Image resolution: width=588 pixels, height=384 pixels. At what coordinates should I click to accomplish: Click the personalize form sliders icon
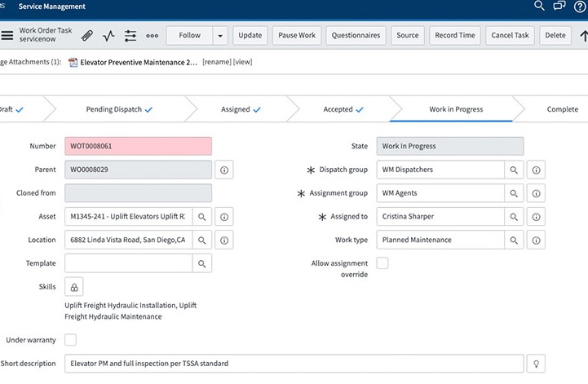coord(130,36)
